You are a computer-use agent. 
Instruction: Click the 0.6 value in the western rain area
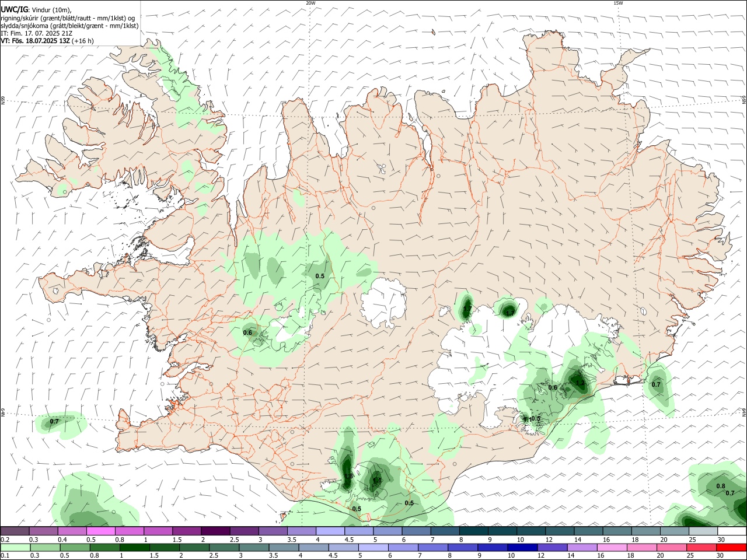[247, 332]
